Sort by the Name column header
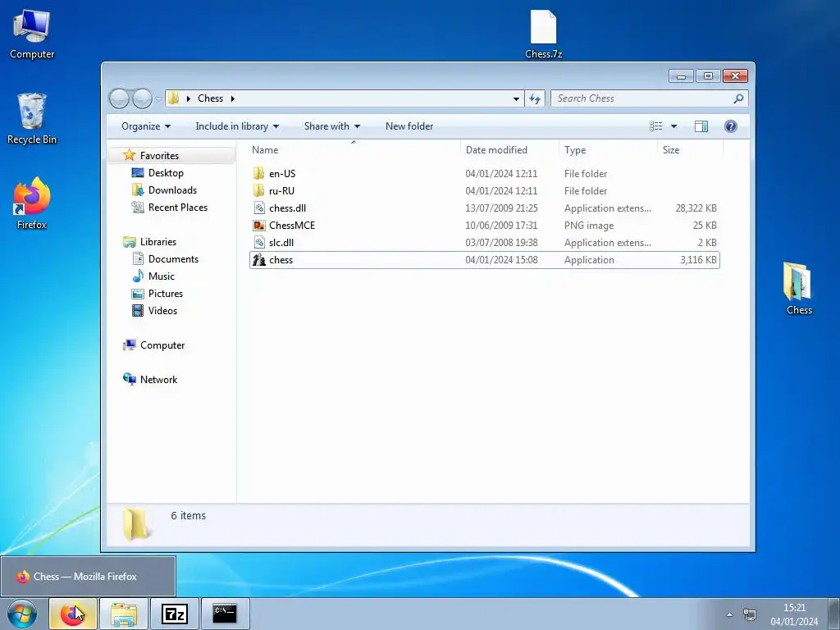 click(x=354, y=150)
